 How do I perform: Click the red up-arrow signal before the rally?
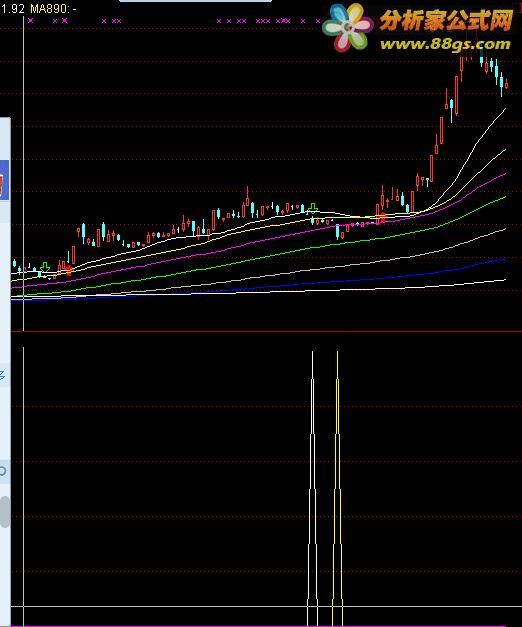tap(382, 218)
